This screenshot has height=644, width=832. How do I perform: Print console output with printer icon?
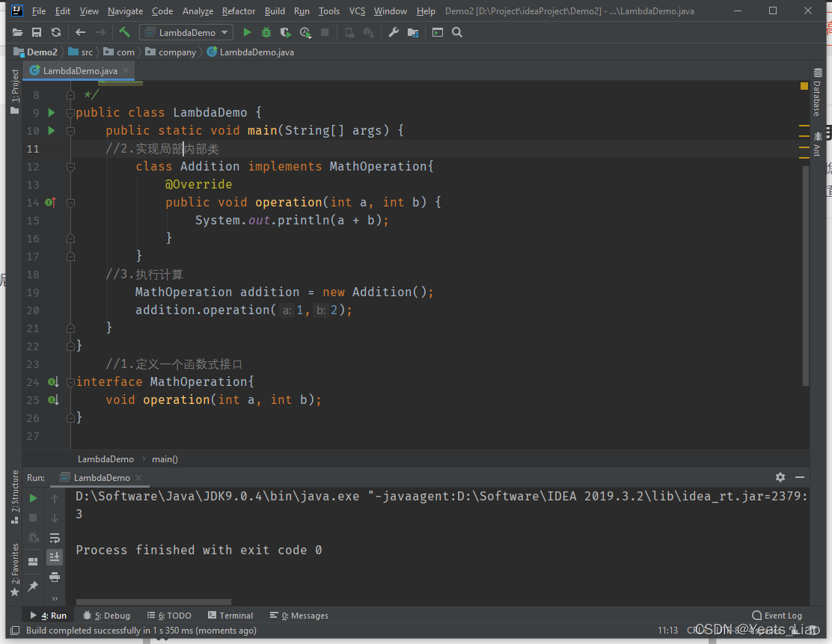click(55, 577)
